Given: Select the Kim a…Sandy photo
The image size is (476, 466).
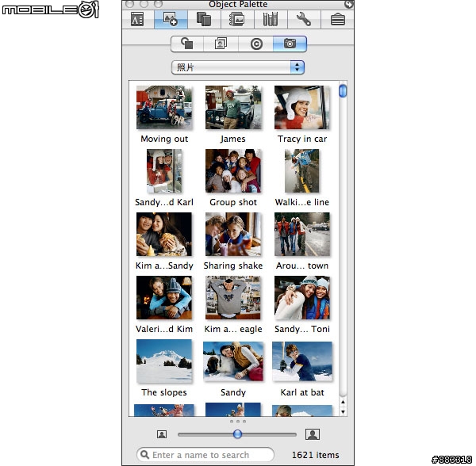Looking at the screenshot, I should point(164,234).
